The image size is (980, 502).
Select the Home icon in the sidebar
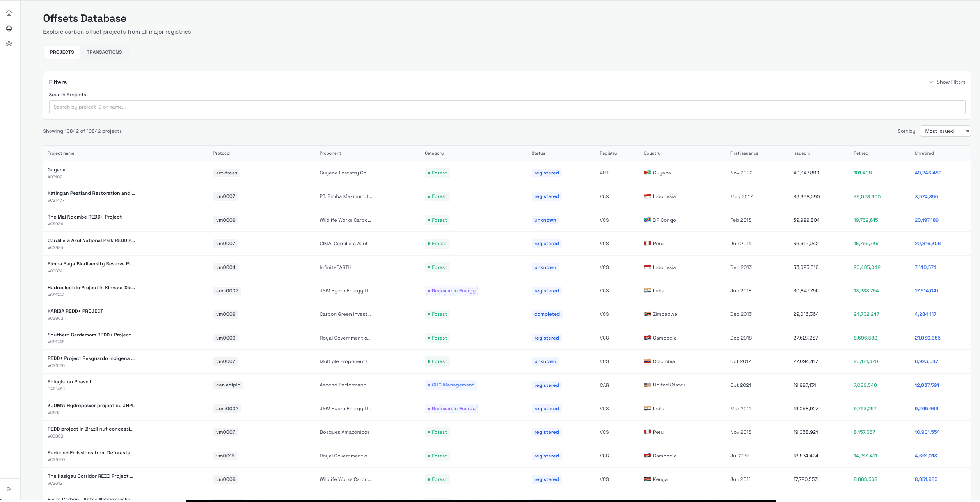(x=9, y=13)
